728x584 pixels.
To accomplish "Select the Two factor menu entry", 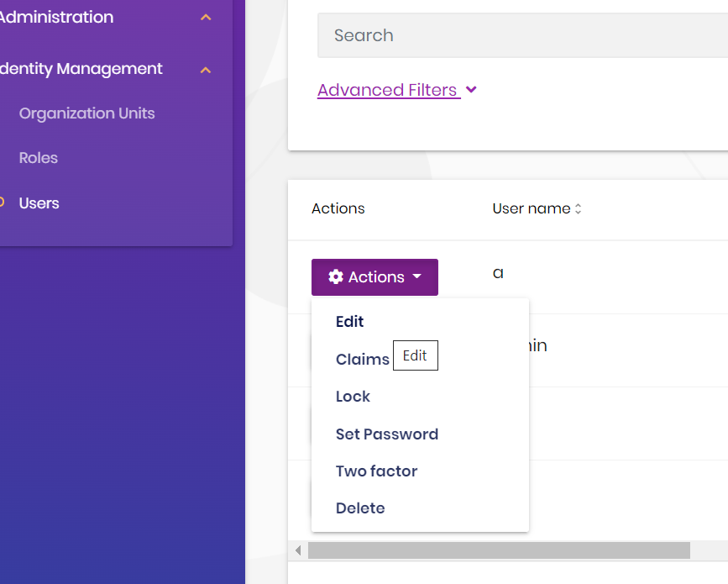I will (376, 471).
